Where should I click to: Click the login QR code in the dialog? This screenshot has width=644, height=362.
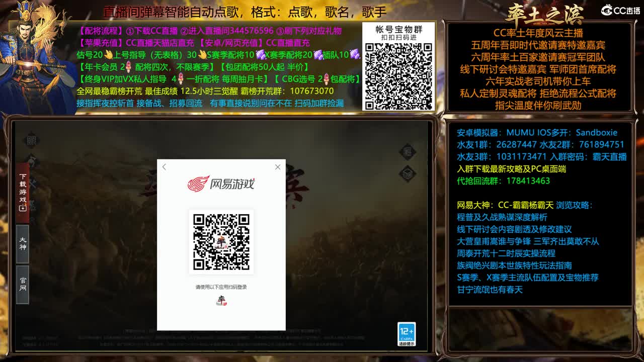click(221, 242)
